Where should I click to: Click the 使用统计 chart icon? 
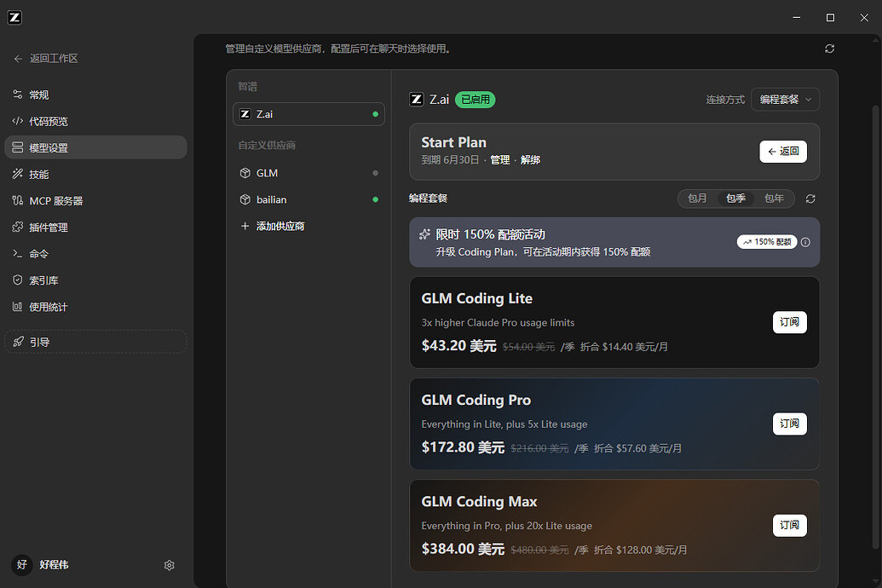17,307
